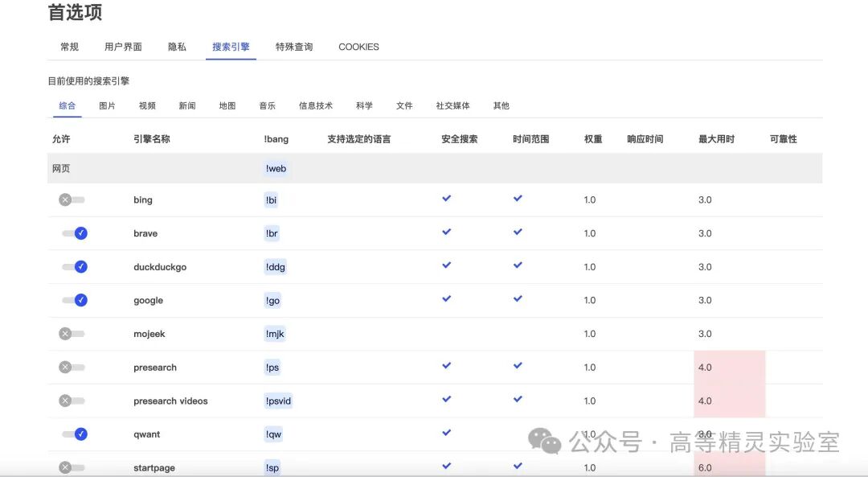This screenshot has width=868, height=477.
Task: Click bing's time range checkmark
Action: [x=518, y=199]
